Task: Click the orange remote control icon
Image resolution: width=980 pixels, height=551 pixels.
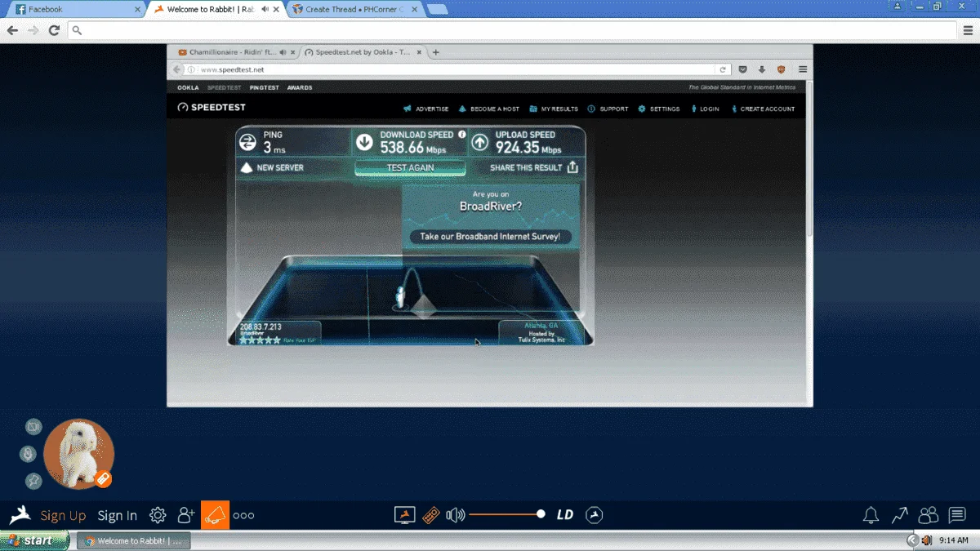Action: 431,515
